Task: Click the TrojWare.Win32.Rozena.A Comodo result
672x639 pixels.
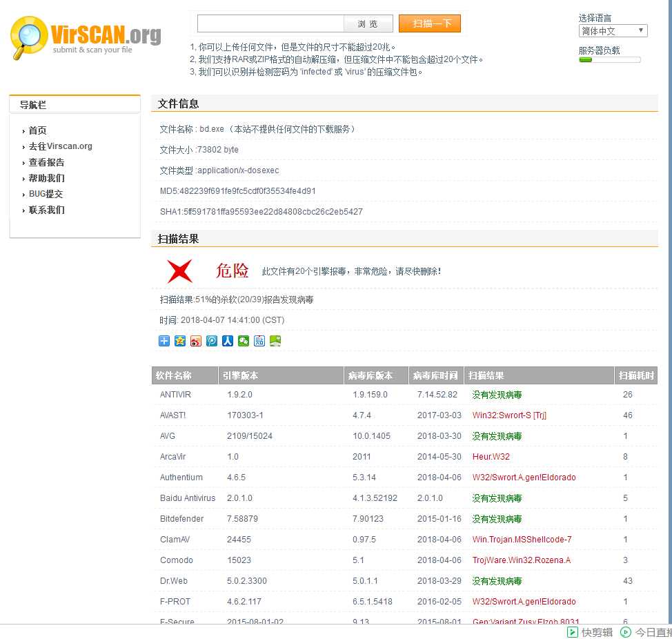Action: point(522,560)
